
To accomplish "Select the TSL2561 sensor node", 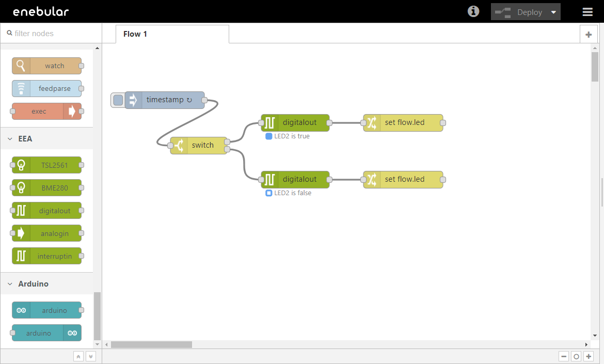I will (x=47, y=166).
